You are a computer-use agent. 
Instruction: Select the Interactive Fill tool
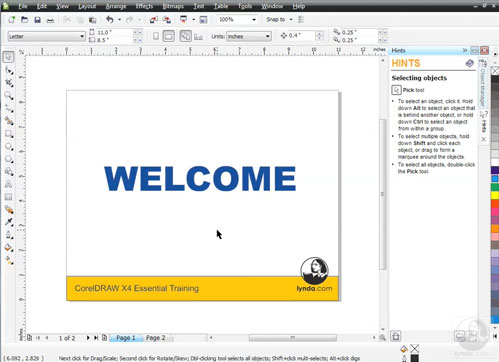point(9,261)
